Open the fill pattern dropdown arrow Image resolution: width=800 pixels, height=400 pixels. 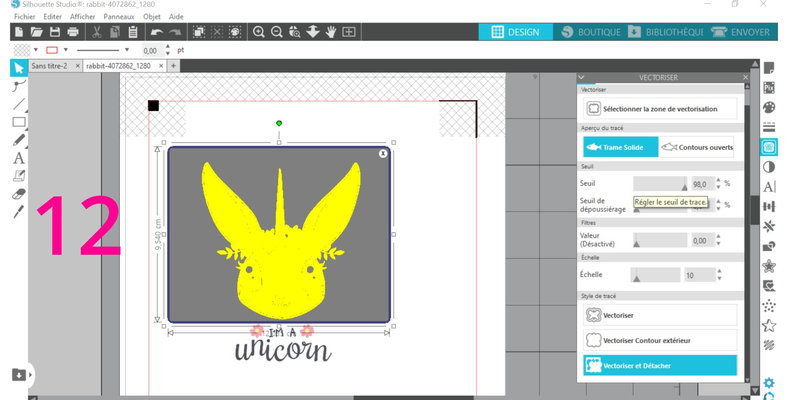tap(36, 49)
